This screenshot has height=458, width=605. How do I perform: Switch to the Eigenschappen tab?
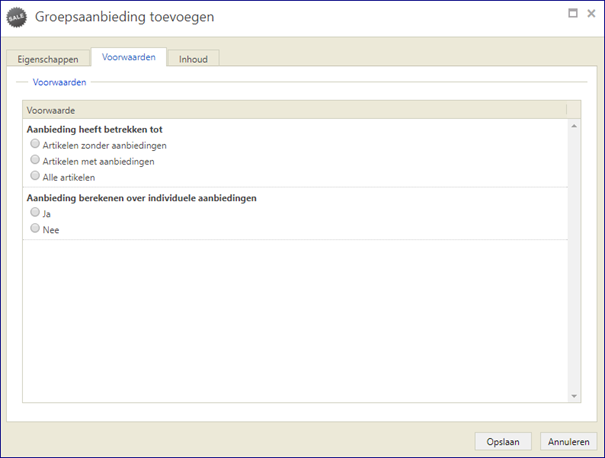(48, 59)
